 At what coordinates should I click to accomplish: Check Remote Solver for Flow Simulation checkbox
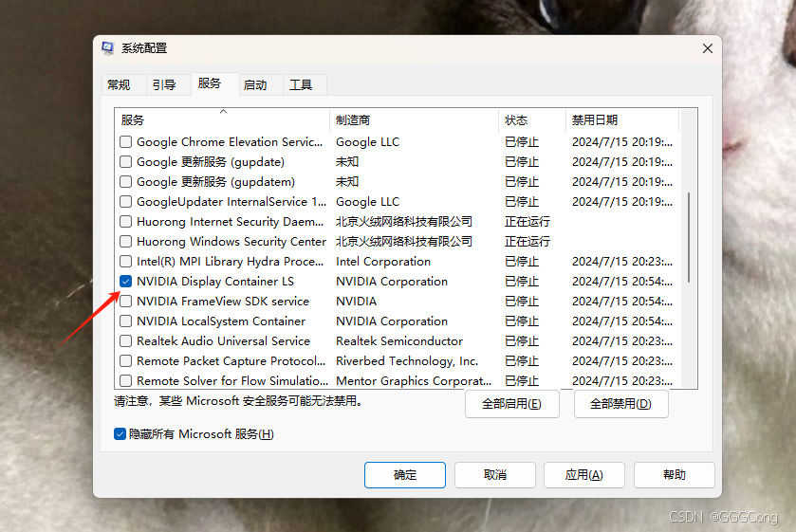point(125,380)
